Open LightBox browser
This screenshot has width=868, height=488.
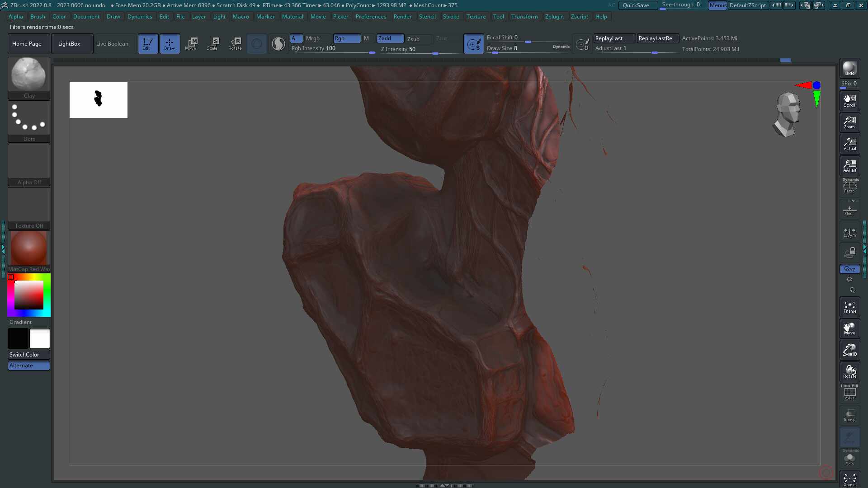coord(69,44)
